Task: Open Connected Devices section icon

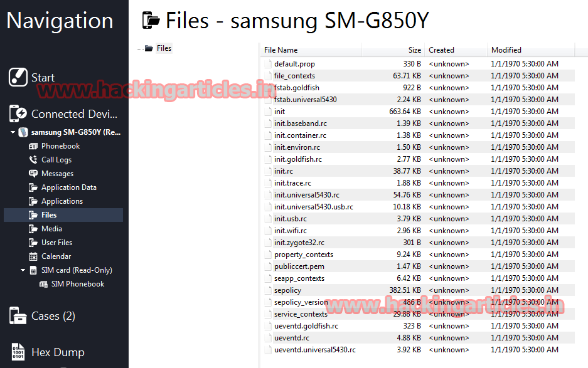Action: pos(18,113)
